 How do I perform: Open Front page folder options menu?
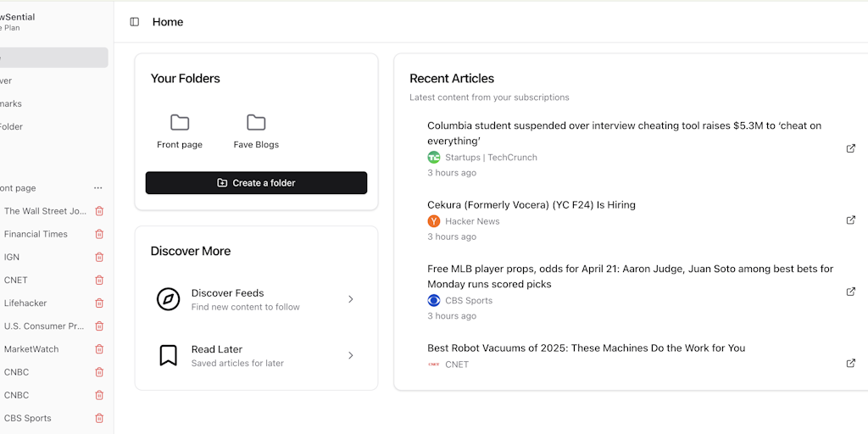98,188
